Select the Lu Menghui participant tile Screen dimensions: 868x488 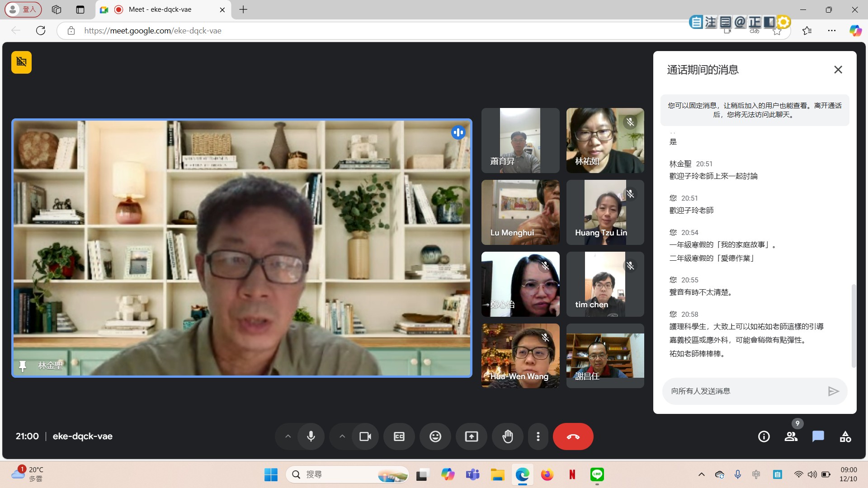point(520,212)
